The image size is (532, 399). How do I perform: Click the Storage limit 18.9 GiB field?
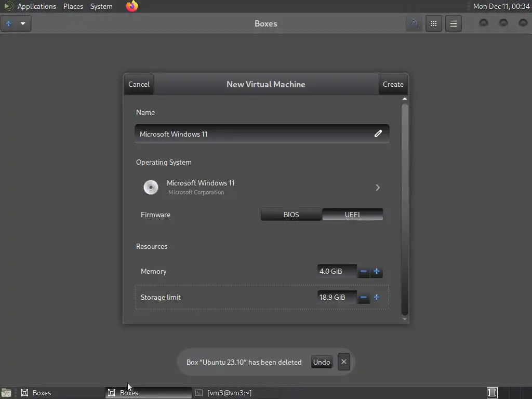click(x=337, y=297)
